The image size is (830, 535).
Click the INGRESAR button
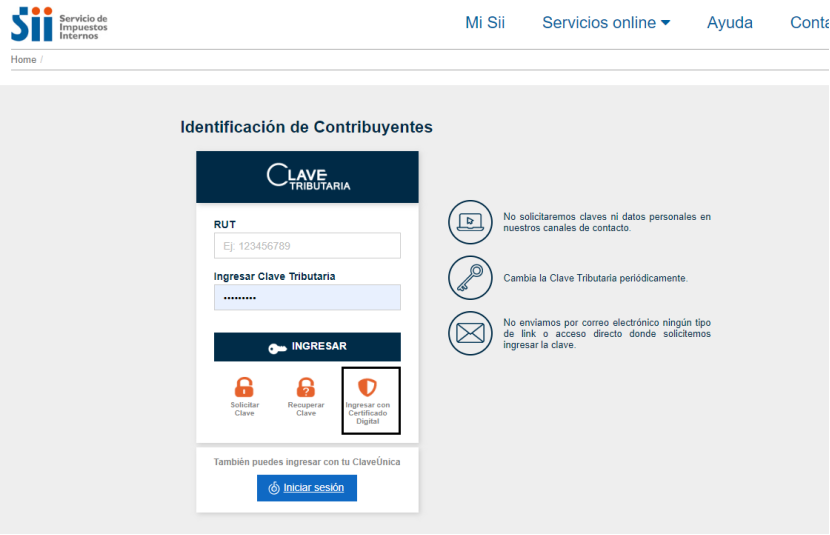point(307,347)
